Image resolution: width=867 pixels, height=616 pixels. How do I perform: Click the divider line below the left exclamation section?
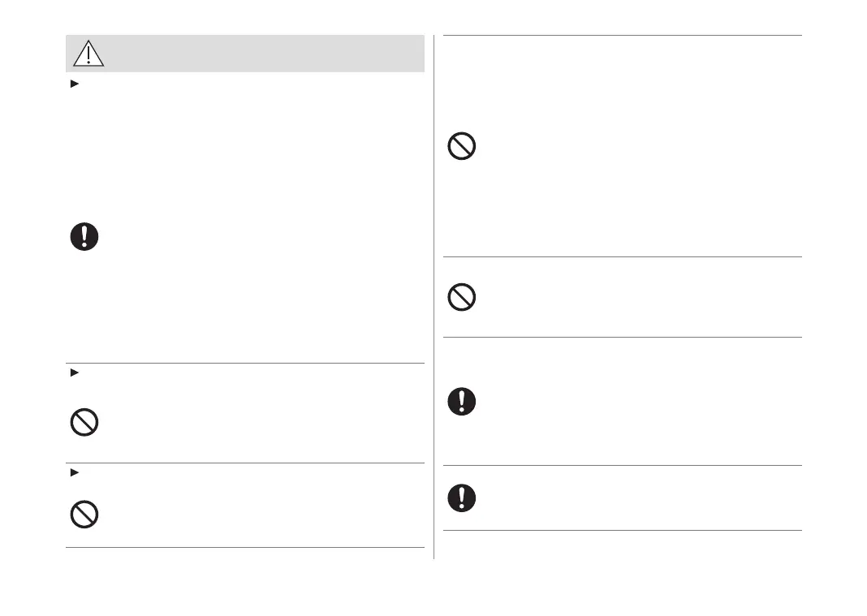click(244, 363)
